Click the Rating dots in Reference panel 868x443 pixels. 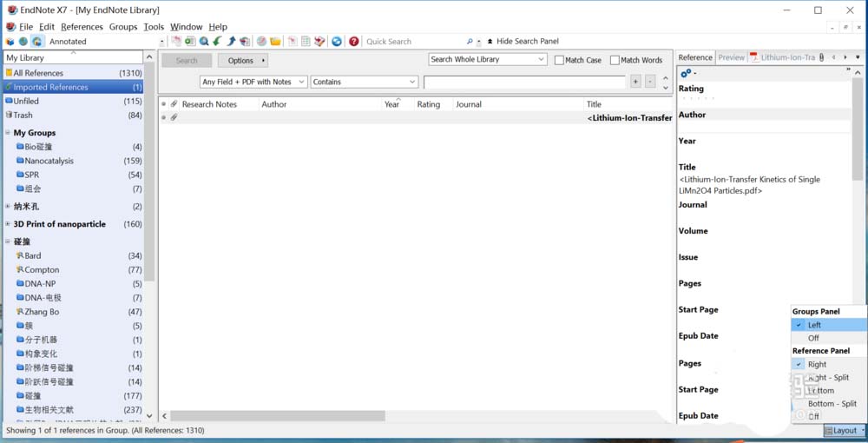[x=698, y=98]
